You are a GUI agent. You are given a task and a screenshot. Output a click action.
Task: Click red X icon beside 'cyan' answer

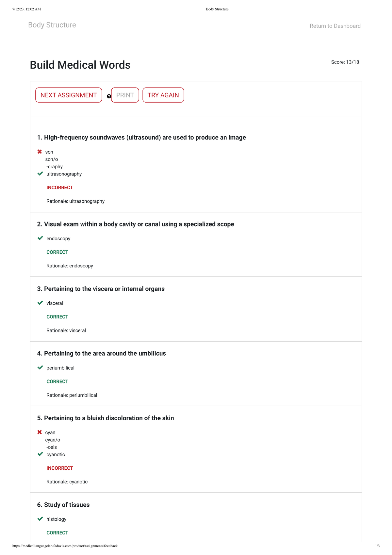pyautogui.click(x=40, y=432)
